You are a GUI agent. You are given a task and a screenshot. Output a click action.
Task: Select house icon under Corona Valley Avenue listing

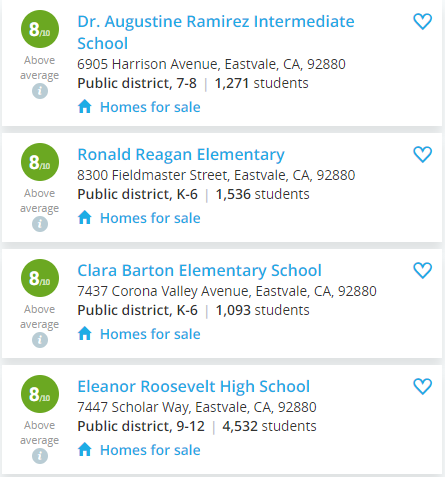pyautogui.click(x=85, y=334)
